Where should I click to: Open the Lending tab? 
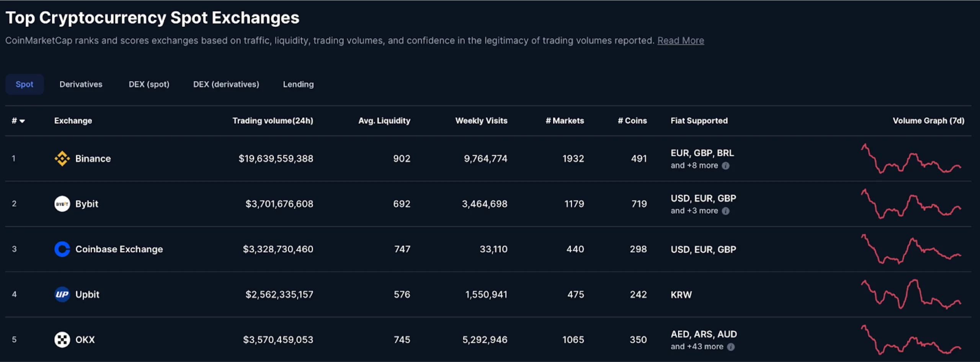point(298,84)
